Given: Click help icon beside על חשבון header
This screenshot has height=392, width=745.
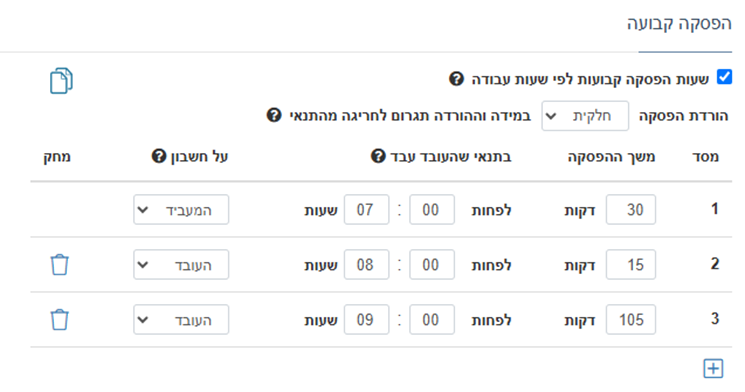Looking at the screenshot, I should click(x=159, y=156).
